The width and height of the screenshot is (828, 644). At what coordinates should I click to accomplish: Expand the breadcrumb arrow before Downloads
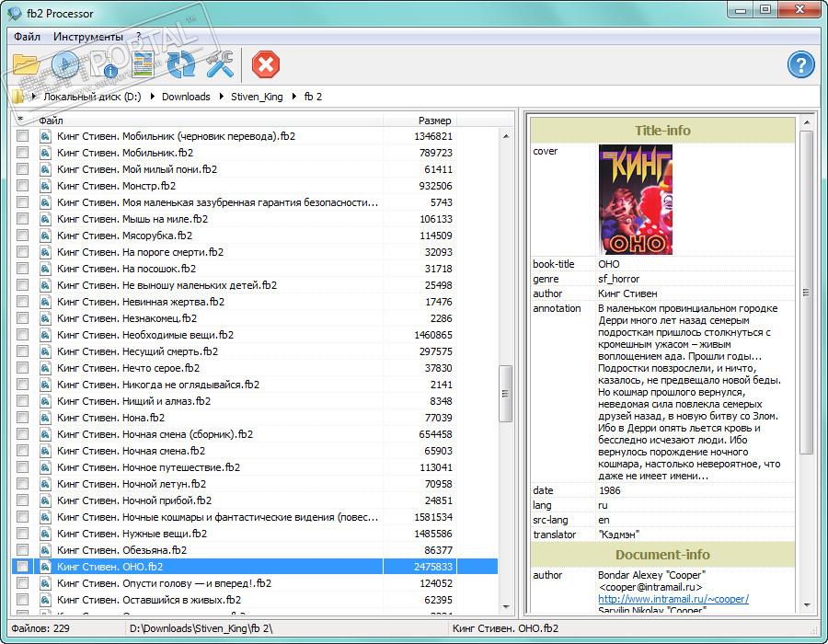pyautogui.click(x=152, y=97)
